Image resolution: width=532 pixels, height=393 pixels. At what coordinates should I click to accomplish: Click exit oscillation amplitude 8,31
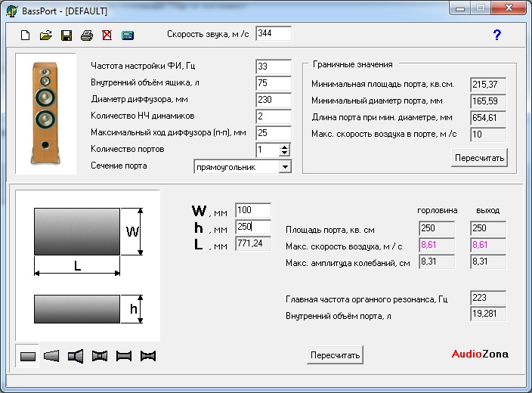(488, 261)
